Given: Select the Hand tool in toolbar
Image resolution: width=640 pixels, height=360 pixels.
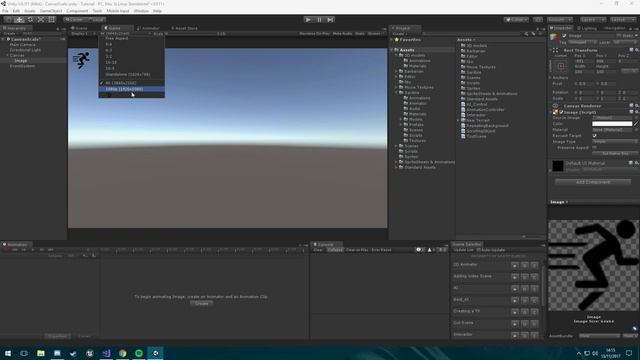Looking at the screenshot, I should pos(8,20).
